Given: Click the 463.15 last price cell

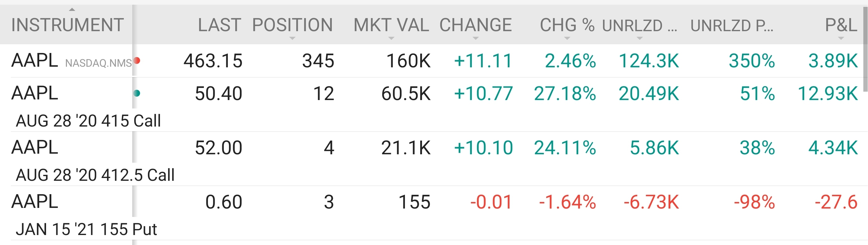Looking at the screenshot, I should point(213,61).
